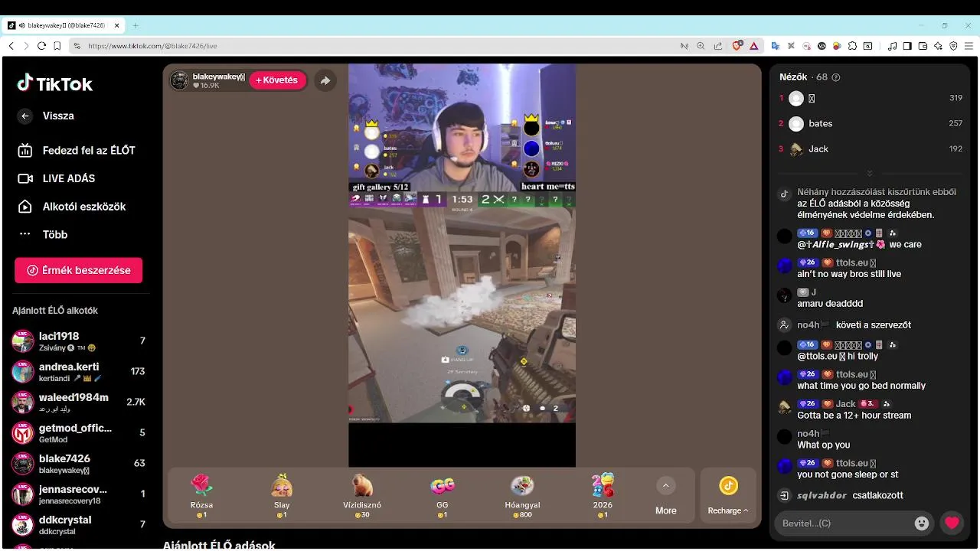Click the Nézők info question icon
This screenshot has height=551, width=980.
836,77
